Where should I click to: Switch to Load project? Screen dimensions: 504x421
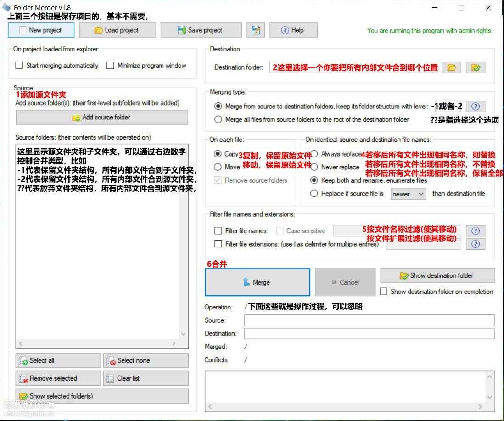(x=118, y=29)
